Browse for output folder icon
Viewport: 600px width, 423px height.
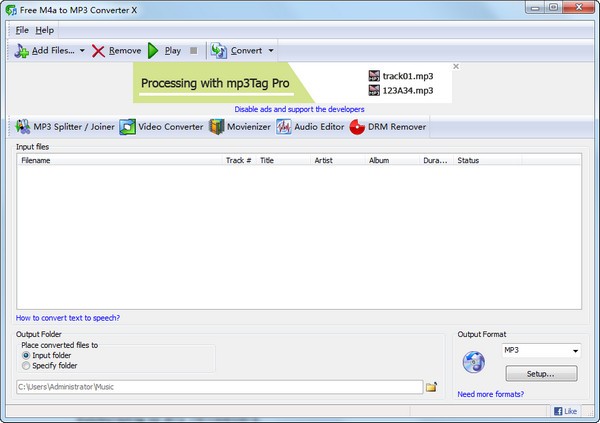pos(432,387)
